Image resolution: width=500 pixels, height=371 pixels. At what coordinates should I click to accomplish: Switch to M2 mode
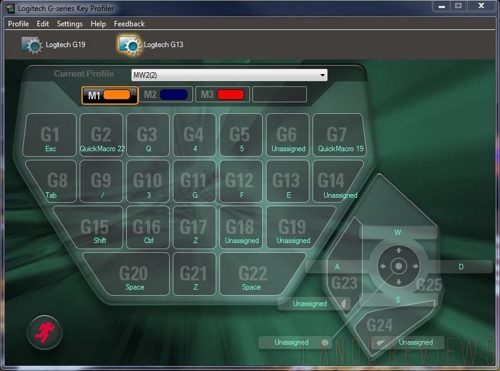coord(165,95)
